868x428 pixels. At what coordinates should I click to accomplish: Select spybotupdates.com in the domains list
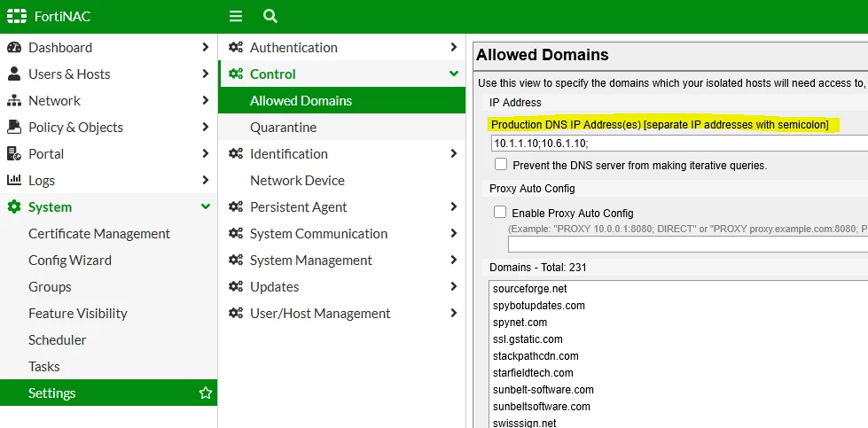(x=539, y=305)
